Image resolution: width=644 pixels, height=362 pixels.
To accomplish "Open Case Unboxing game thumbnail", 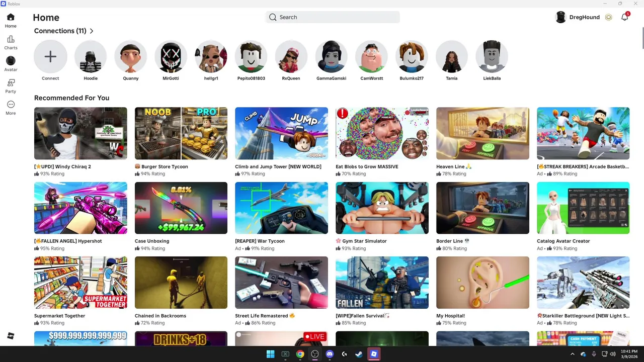I will coord(181,208).
